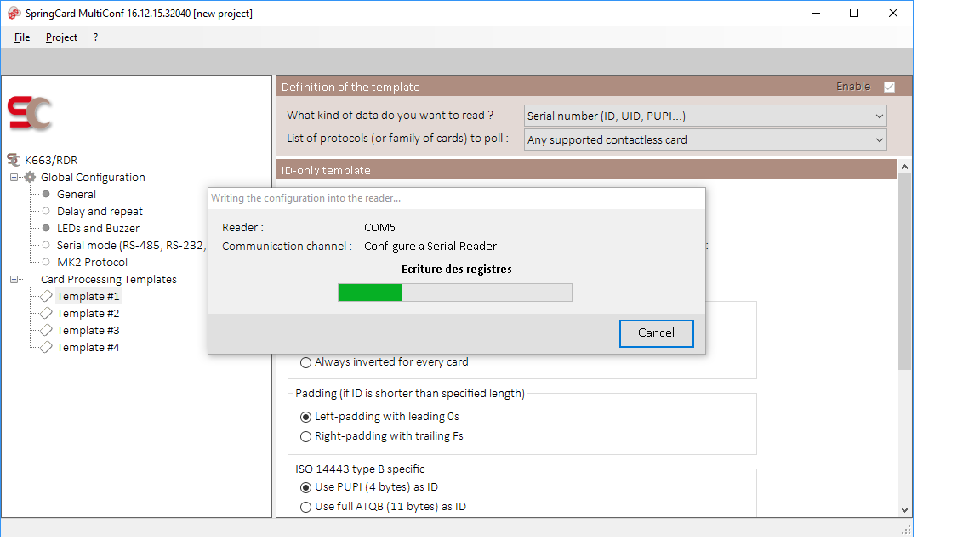Image resolution: width=980 pixels, height=551 pixels.
Task: Click Configure a Serial Reader text
Action: [430, 246]
